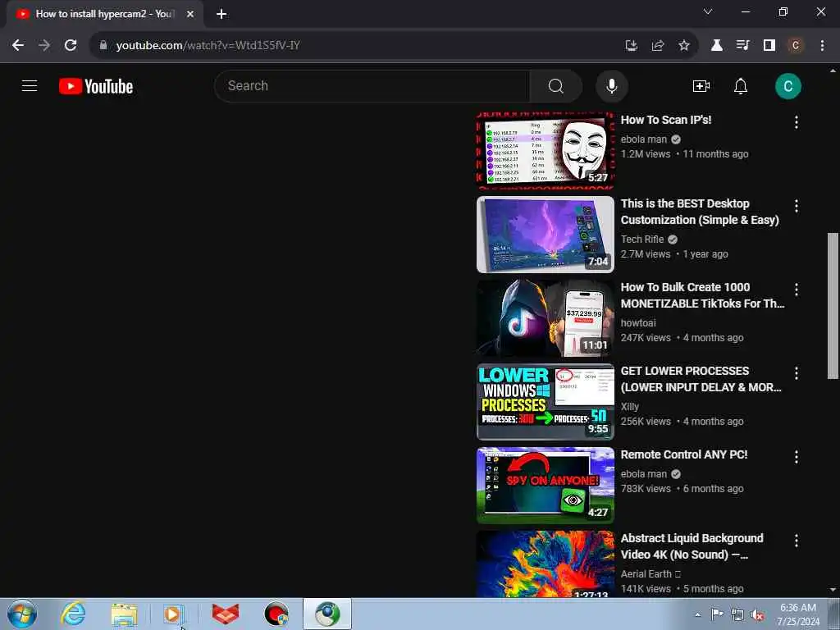Open This is the BEST Desktop Customization
This screenshot has height=630, width=840.
coord(700,212)
